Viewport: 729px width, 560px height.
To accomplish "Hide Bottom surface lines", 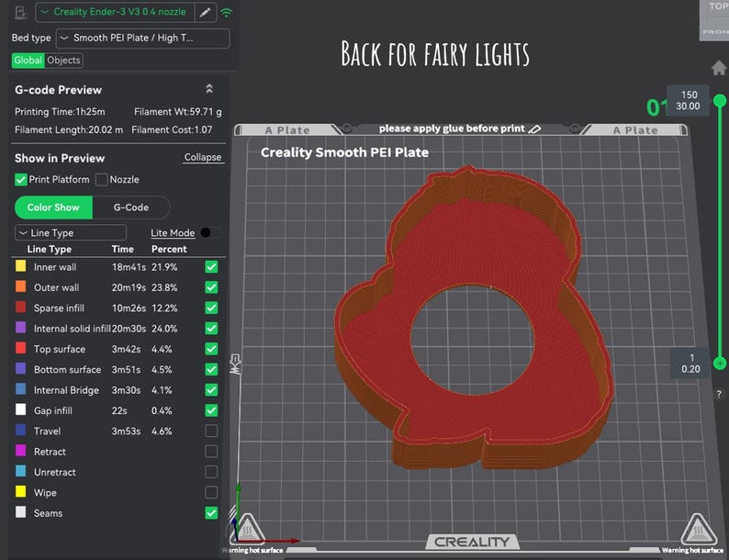I will [211, 369].
